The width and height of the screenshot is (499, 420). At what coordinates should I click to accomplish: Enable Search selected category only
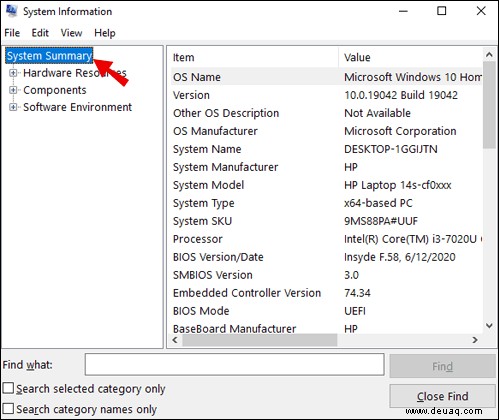coord(8,388)
